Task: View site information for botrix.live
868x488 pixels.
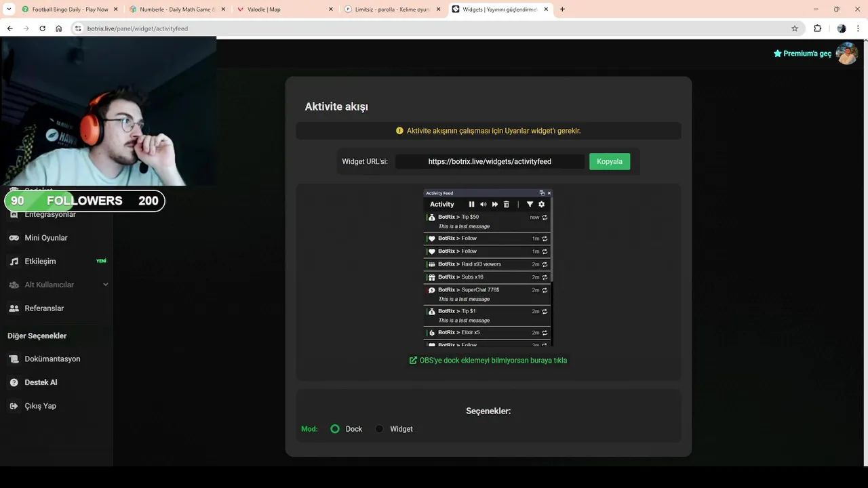Action: click(78, 28)
